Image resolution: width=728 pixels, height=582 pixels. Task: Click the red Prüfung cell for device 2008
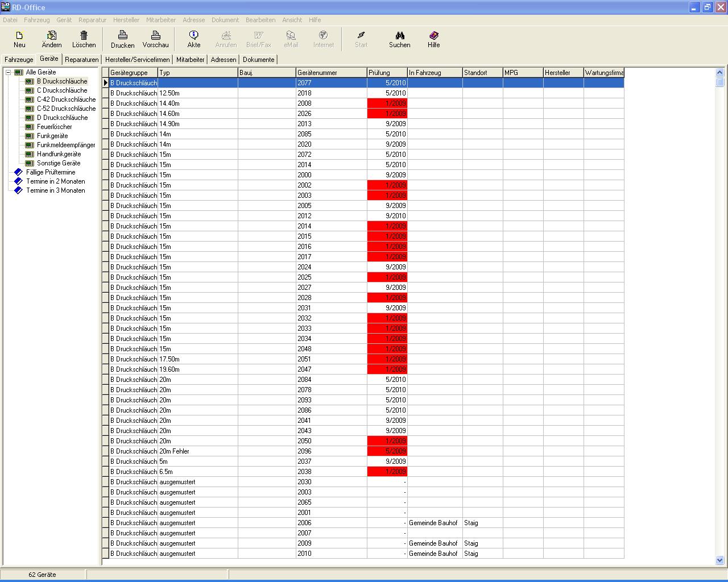[387, 103]
